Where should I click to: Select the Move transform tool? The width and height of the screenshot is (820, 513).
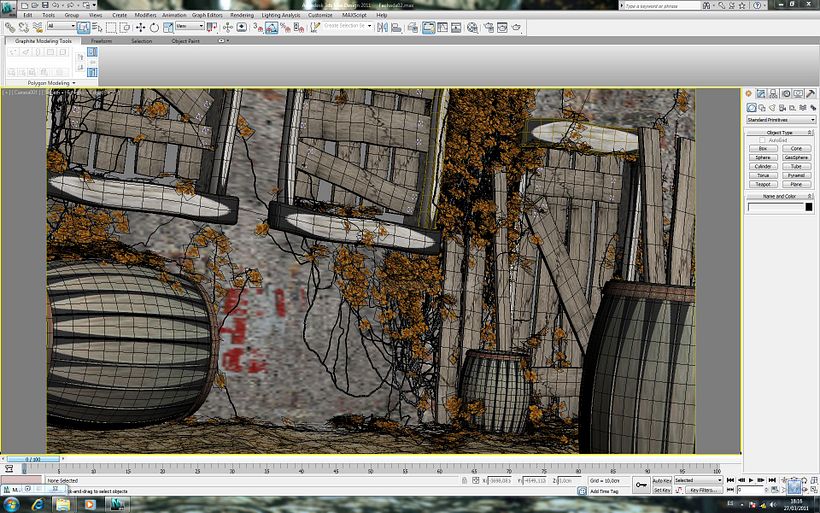pyautogui.click(x=140, y=28)
